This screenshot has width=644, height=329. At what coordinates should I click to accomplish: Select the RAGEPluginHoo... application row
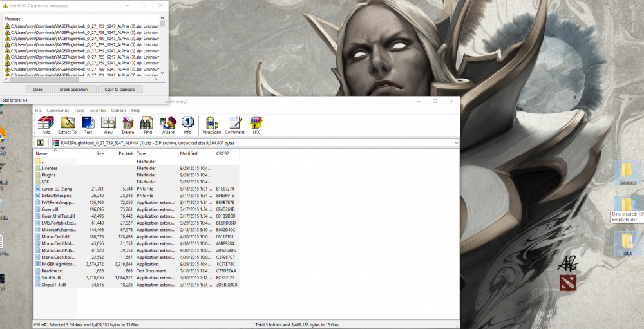(137, 264)
